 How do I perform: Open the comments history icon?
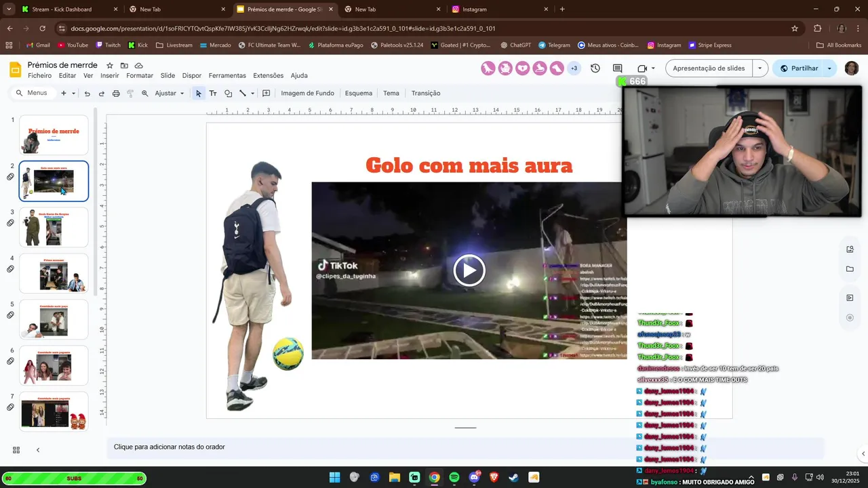[x=617, y=68]
